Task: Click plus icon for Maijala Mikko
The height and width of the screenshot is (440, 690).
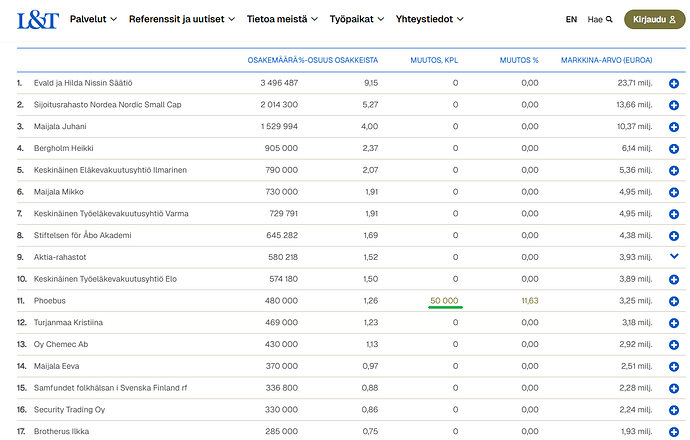Action: point(674,192)
